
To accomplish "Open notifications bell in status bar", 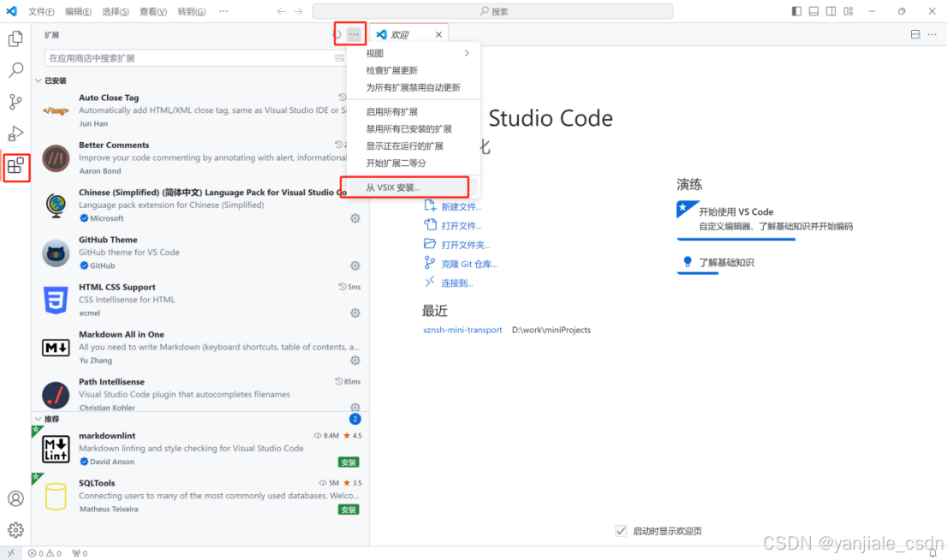I will [x=933, y=553].
